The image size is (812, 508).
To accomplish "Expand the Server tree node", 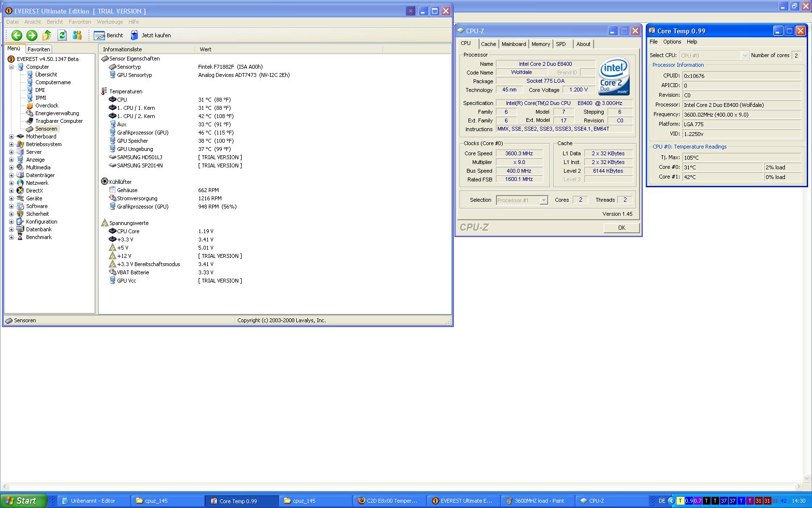I will pos(11,152).
